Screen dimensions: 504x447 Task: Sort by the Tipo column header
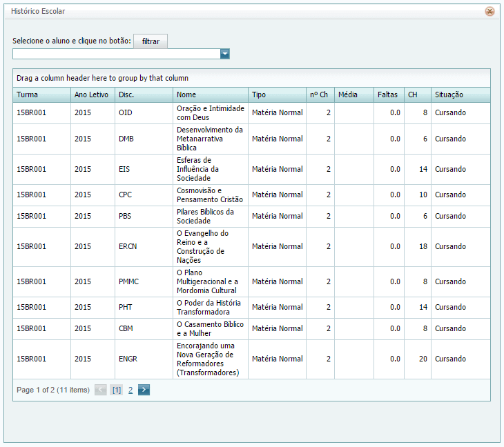[277, 95]
